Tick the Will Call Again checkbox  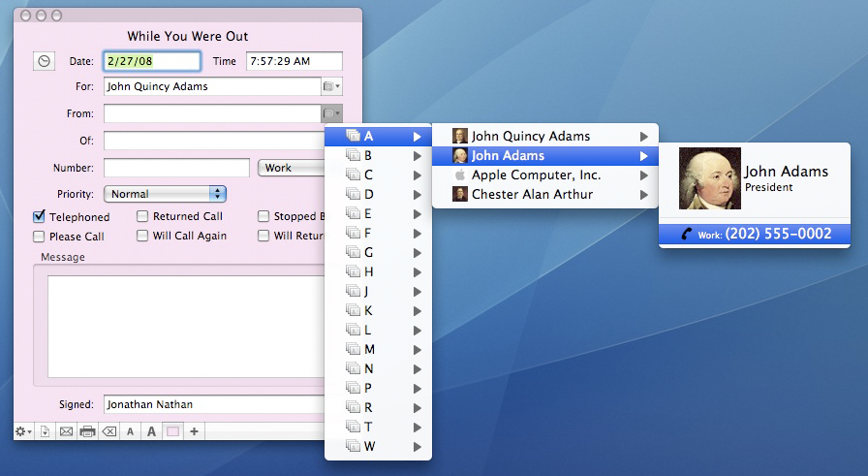tap(143, 237)
